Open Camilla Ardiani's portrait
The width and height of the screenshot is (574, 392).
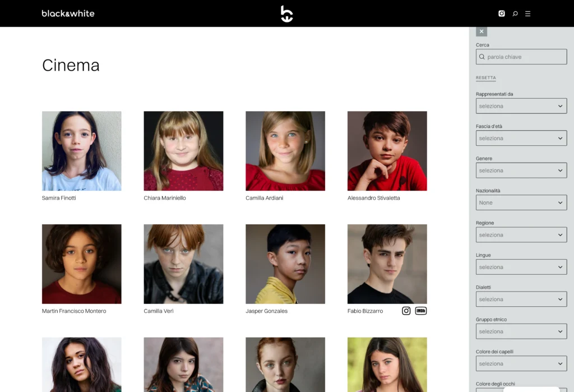pos(285,151)
